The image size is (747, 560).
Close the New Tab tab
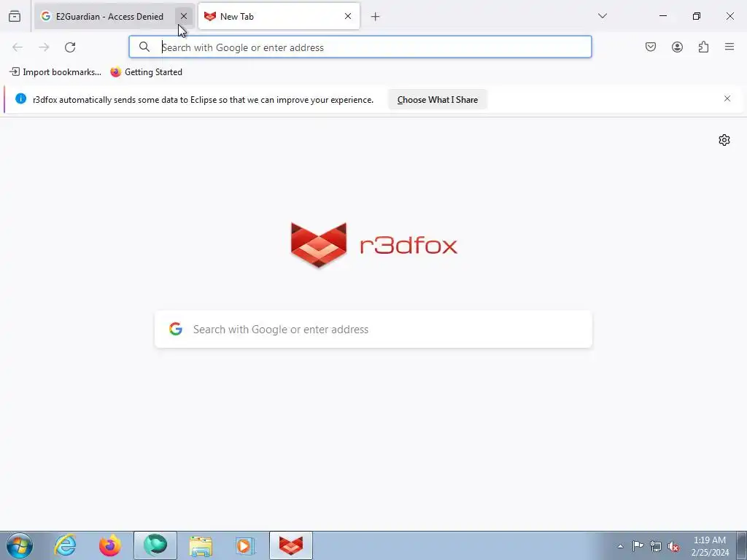[348, 16]
